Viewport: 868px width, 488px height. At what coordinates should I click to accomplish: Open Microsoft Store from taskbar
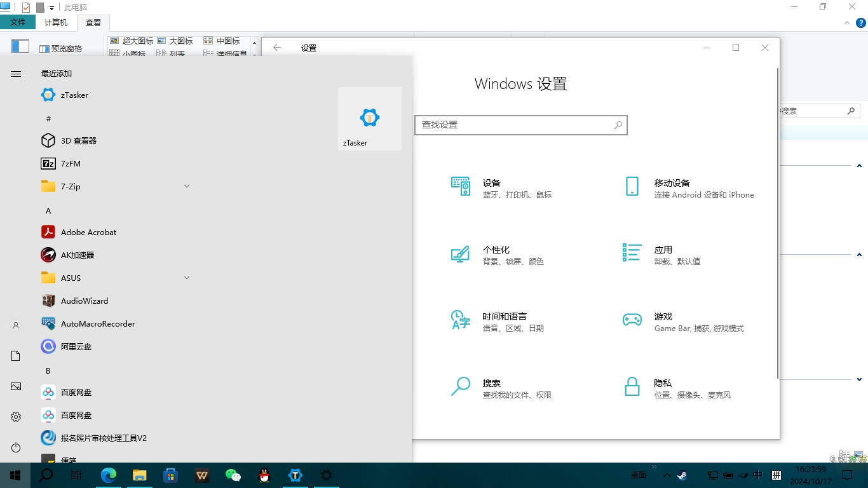pyautogui.click(x=171, y=475)
